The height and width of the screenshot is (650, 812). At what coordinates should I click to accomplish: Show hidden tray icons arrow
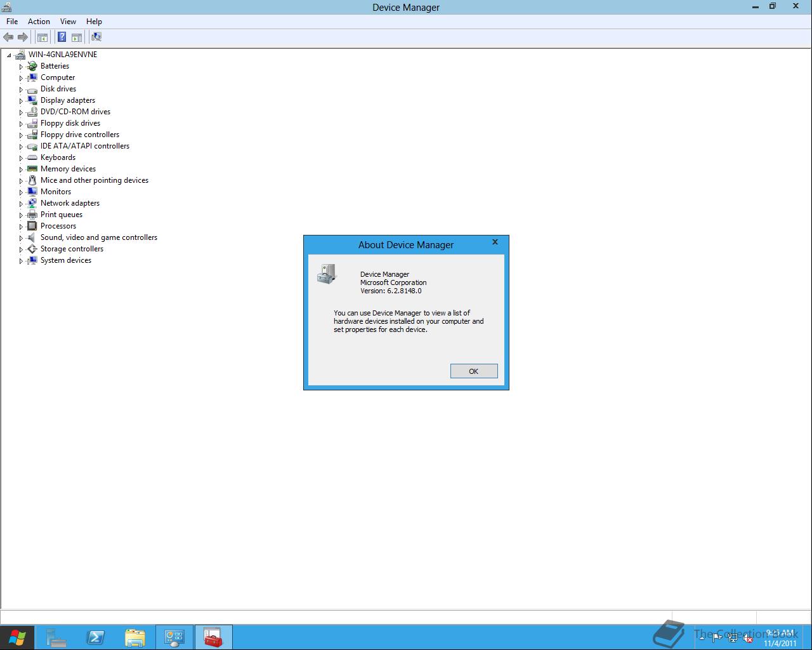click(x=702, y=639)
